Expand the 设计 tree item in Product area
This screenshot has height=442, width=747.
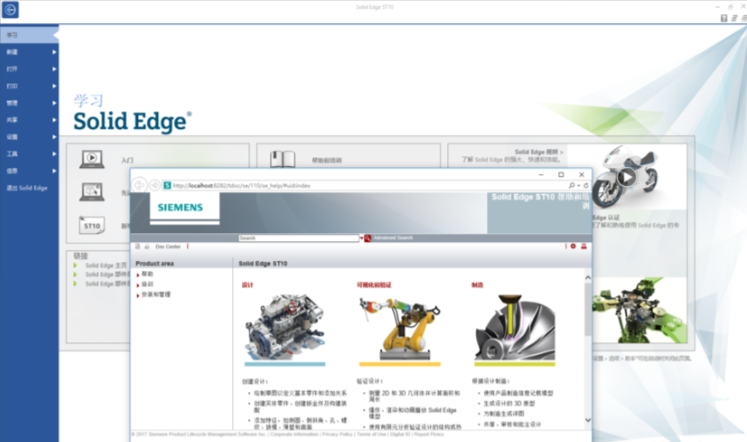pyautogui.click(x=138, y=284)
